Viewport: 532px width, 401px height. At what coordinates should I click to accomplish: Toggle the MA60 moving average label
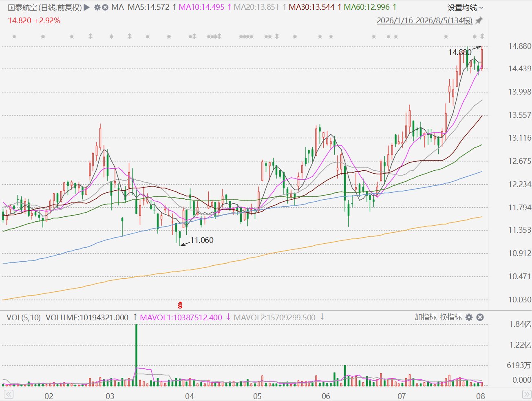(x=366, y=7)
